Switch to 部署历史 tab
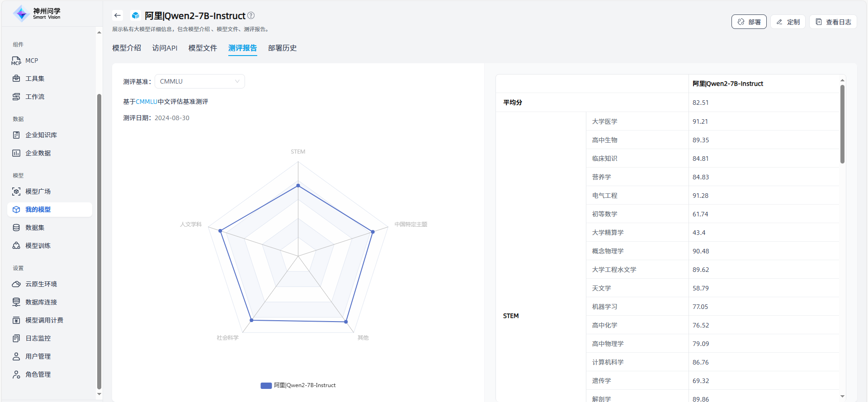 282,48
